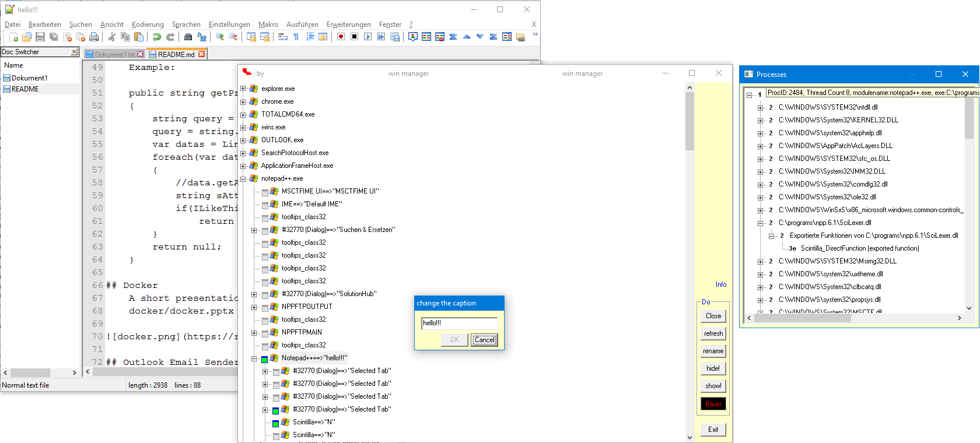Click the Stop recording macro icon

[x=355, y=37]
